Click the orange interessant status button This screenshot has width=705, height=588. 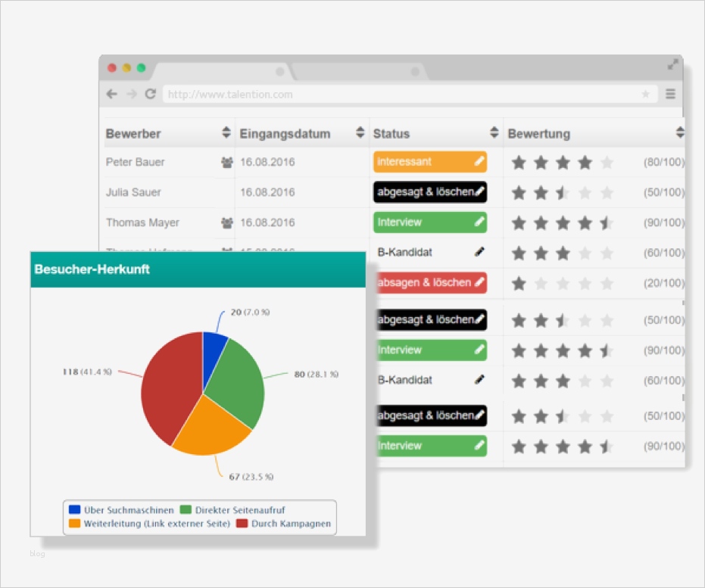click(x=430, y=162)
